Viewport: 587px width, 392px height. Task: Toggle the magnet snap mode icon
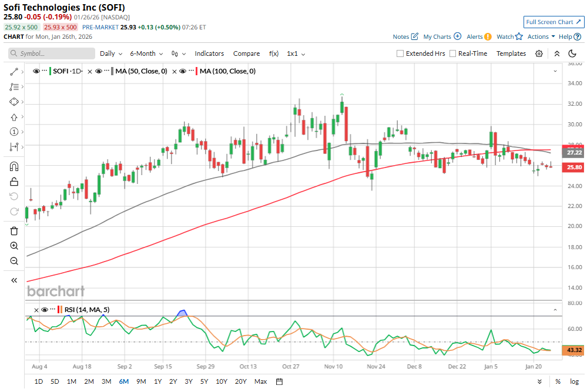coord(14,166)
